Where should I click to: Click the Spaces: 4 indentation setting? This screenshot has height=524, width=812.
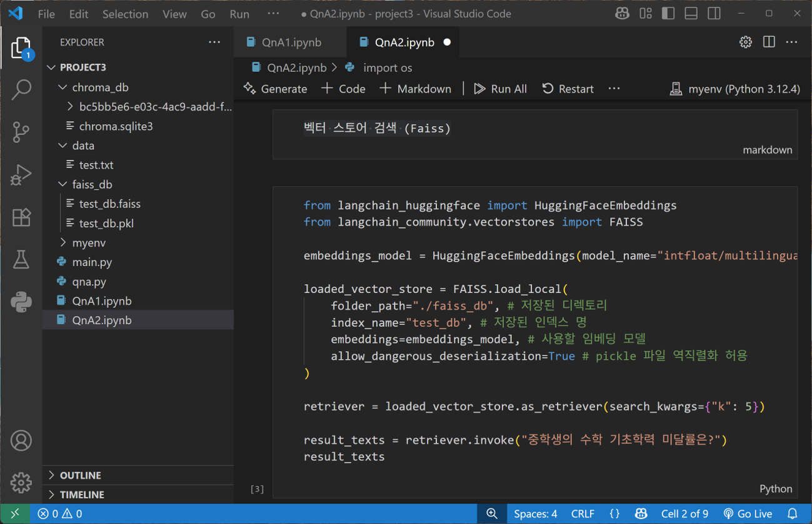[x=535, y=514]
